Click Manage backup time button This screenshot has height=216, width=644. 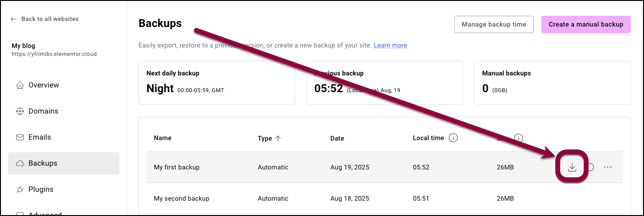click(x=494, y=25)
